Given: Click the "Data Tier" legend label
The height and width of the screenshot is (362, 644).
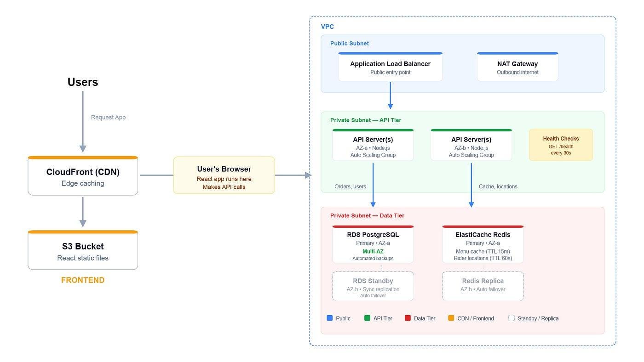Looking at the screenshot, I should click(x=425, y=318).
